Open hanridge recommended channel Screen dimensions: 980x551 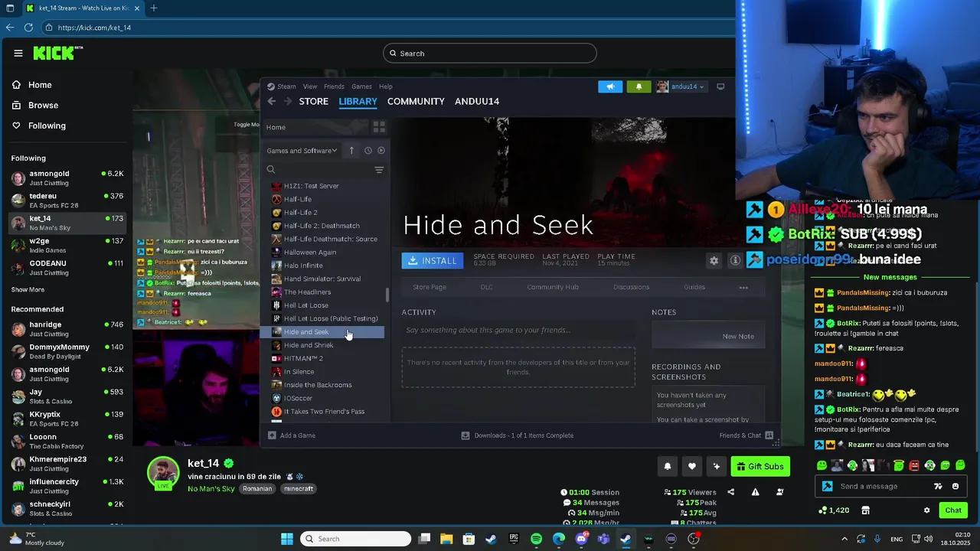point(67,329)
